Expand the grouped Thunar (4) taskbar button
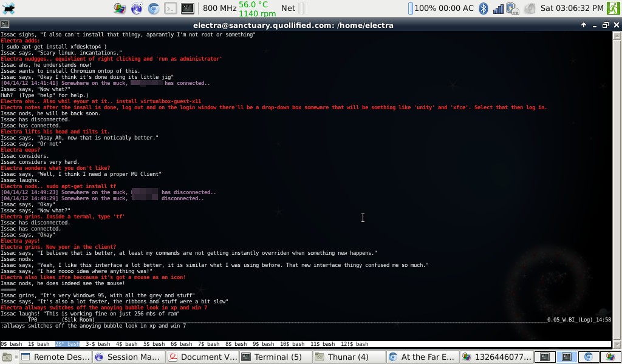Viewport: 622px width, 364px height. (347, 357)
